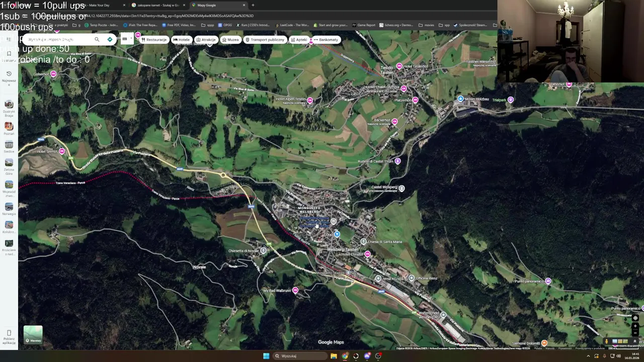The image size is (644, 362).
Task: Filter map by Apteki chip
Action: click(x=299, y=40)
